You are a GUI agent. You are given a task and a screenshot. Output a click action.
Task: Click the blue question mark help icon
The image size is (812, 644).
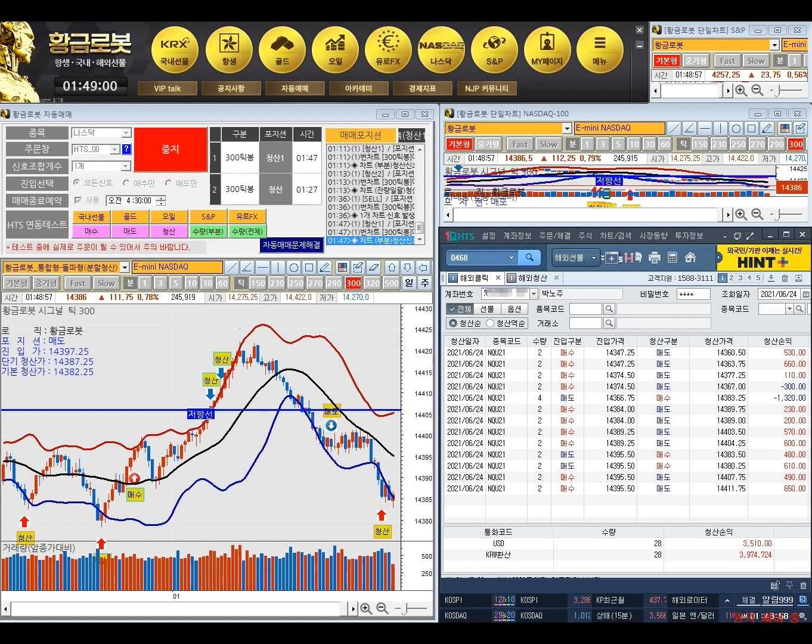click(126, 149)
